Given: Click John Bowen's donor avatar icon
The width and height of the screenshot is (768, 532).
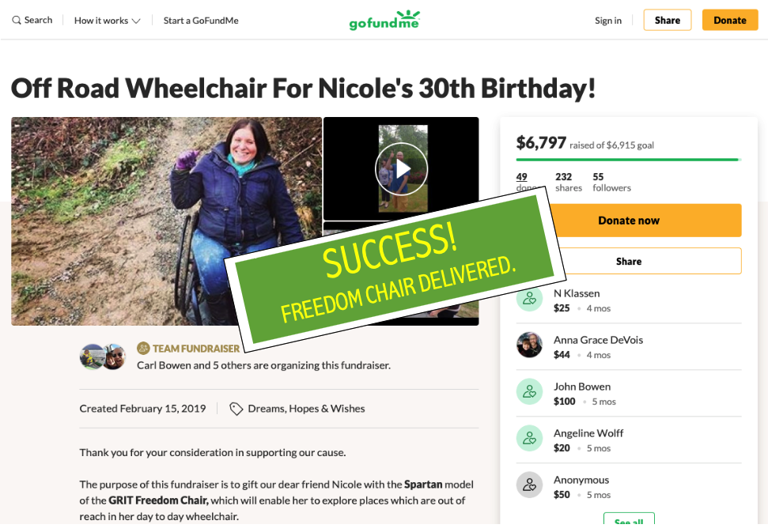Looking at the screenshot, I should (530, 392).
